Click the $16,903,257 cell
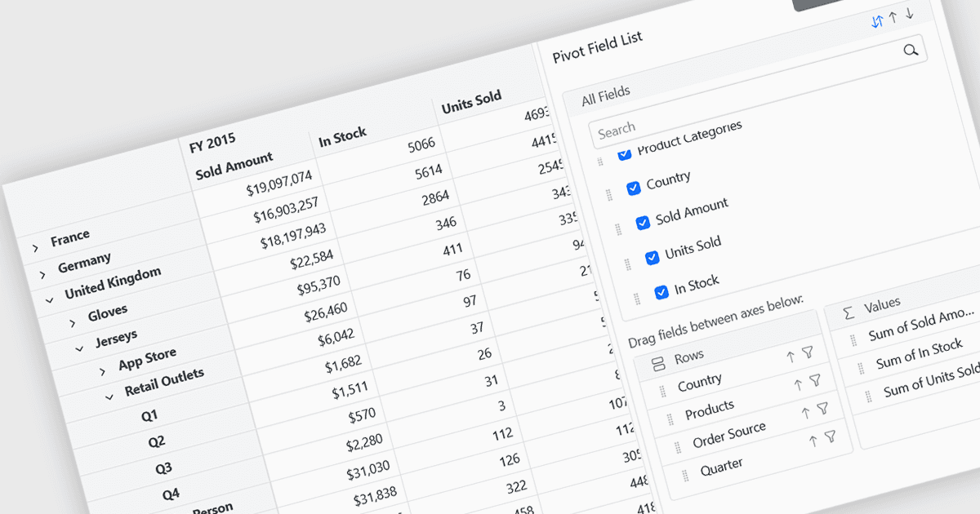980x514 pixels. pyautogui.click(x=286, y=210)
